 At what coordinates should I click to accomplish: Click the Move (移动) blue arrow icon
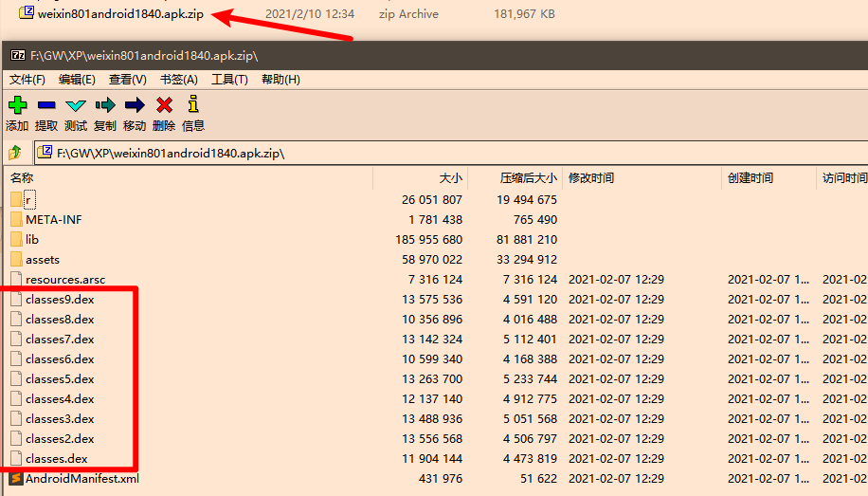[135, 104]
